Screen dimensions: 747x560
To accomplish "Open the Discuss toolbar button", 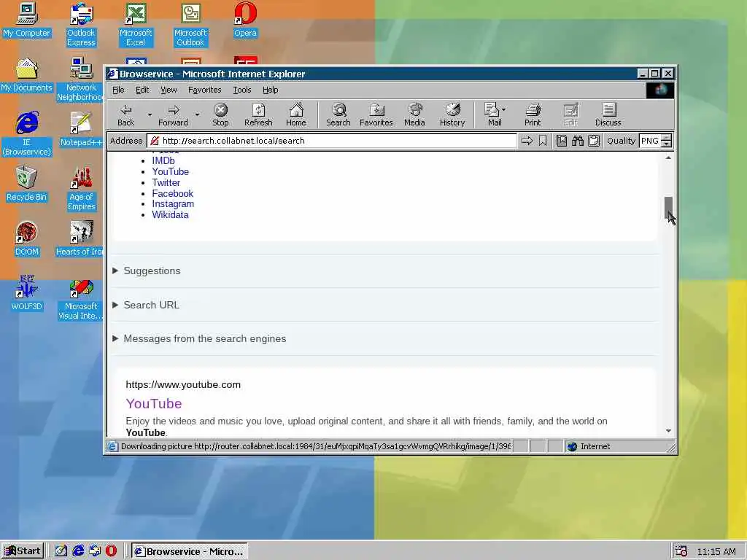I will tap(608, 114).
